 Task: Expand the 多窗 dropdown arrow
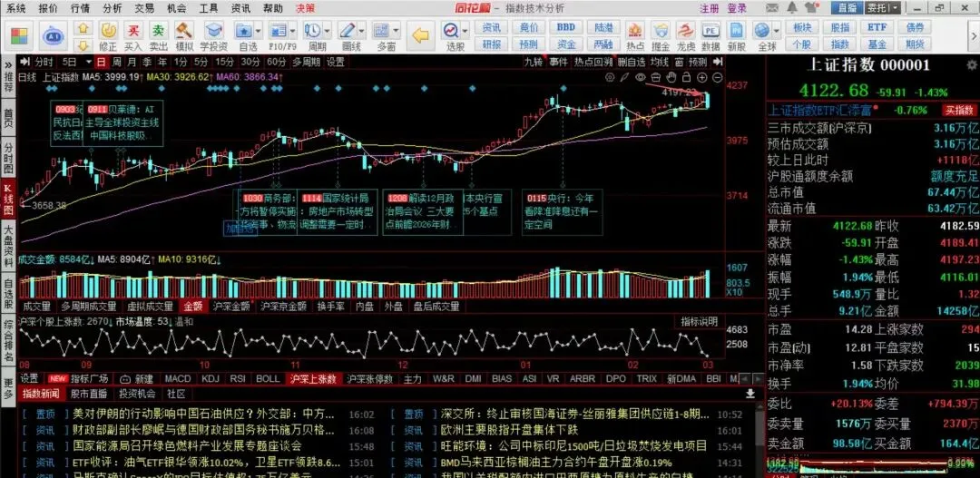[x=397, y=30]
